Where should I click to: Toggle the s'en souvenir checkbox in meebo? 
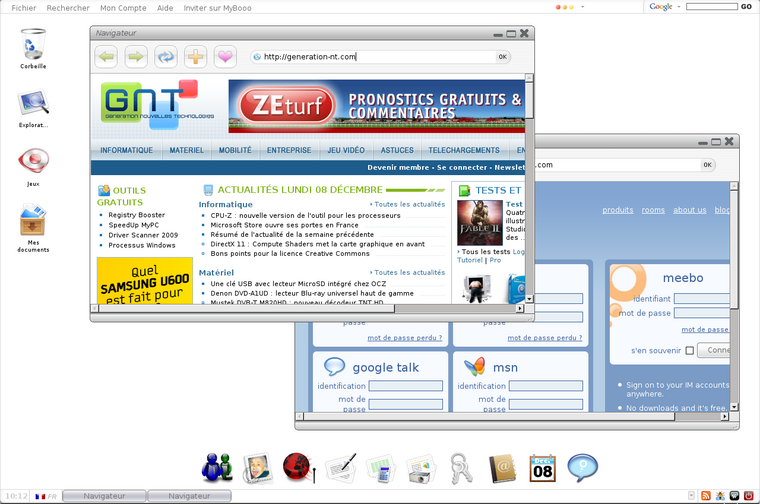pyautogui.click(x=690, y=350)
